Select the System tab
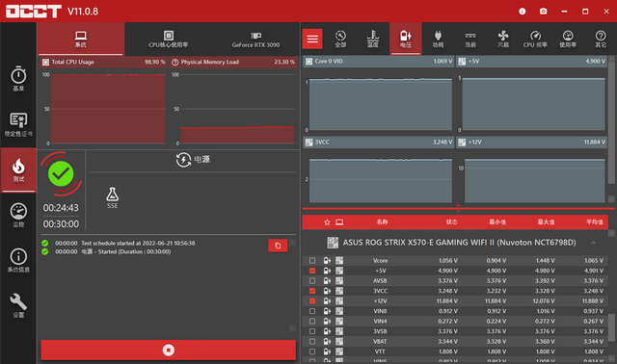617x364 pixels. [x=81, y=39]
